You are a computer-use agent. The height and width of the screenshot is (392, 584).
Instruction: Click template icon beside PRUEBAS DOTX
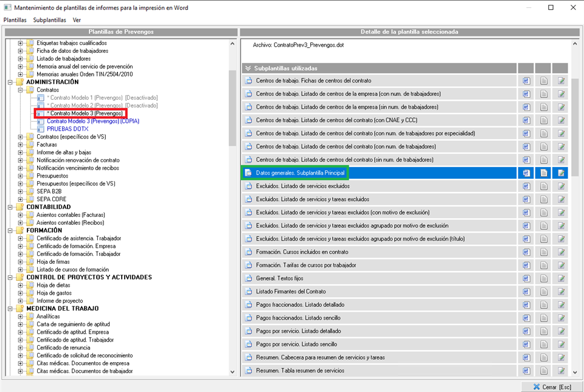[41, 129]
